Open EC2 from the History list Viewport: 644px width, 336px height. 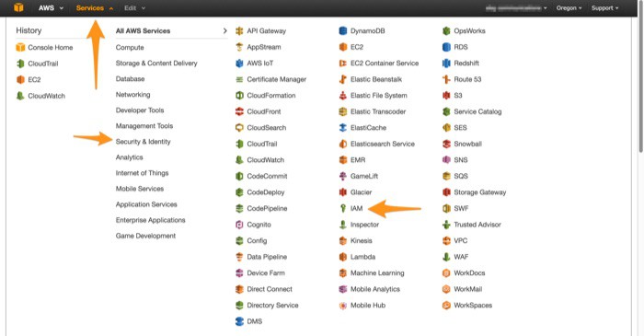point(29,79)
